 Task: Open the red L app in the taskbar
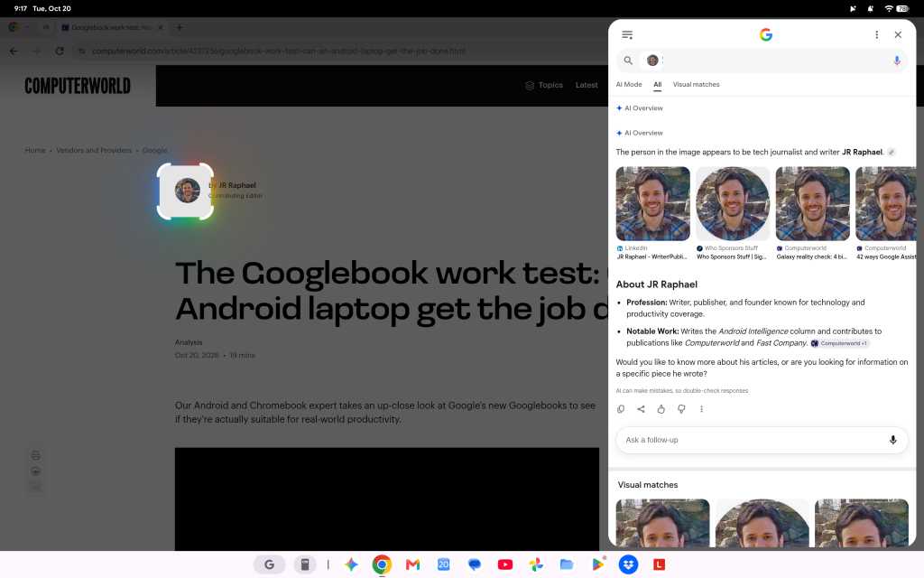(x=660, y=564)
